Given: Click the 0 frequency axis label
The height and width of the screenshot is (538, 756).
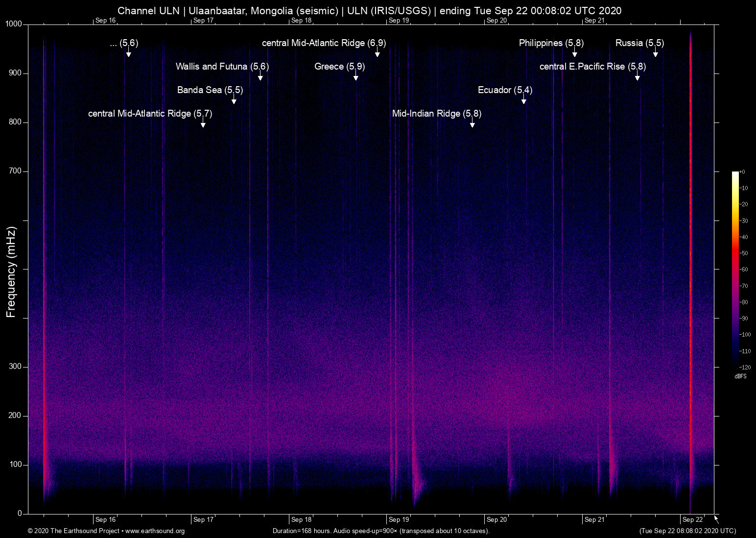Looking at the screenshot, I should pyautogui.click(x=20, y=514).
